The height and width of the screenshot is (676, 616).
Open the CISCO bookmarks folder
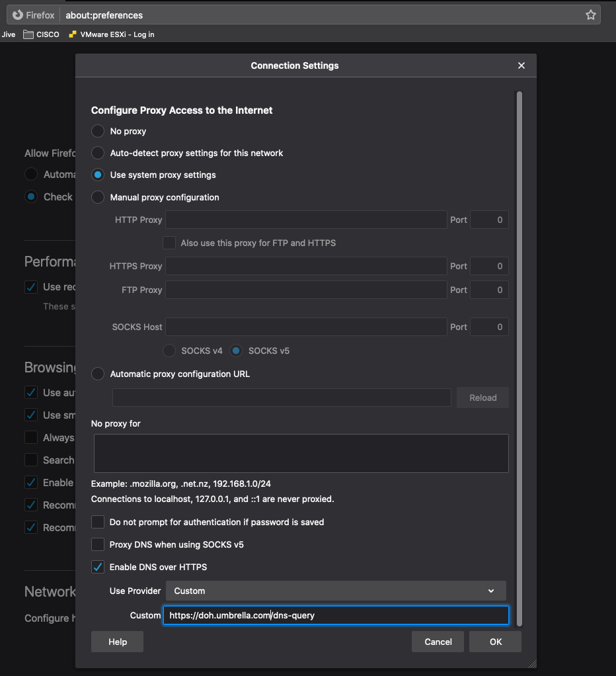click(42, 34)
